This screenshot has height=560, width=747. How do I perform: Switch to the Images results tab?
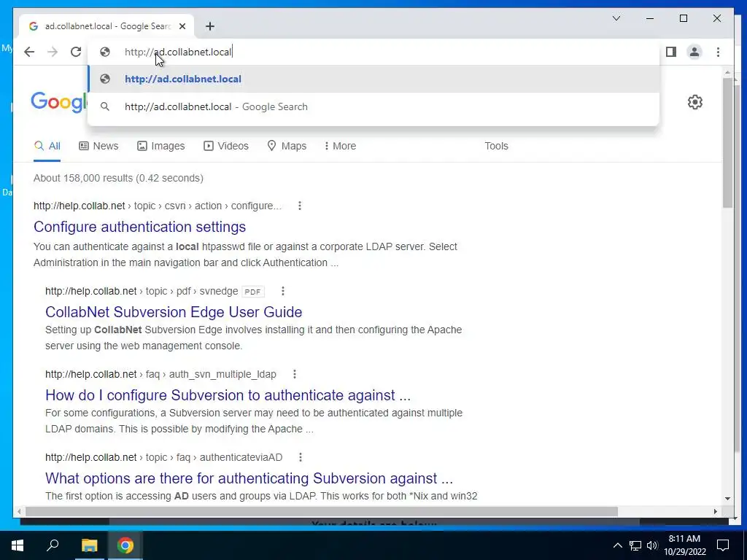pyautogui.click(x=161, y=146)
